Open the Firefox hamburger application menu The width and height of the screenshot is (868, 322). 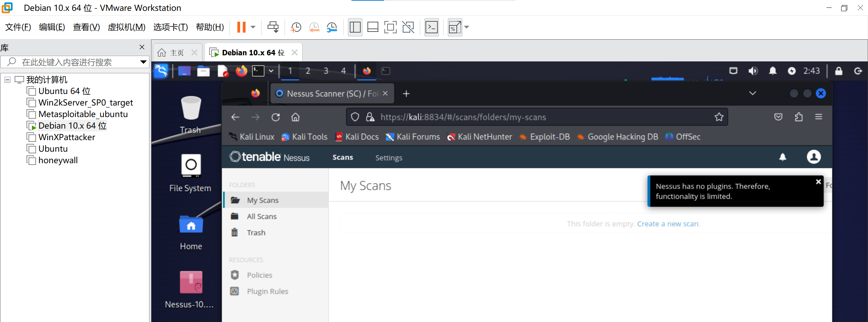(819, 117)
